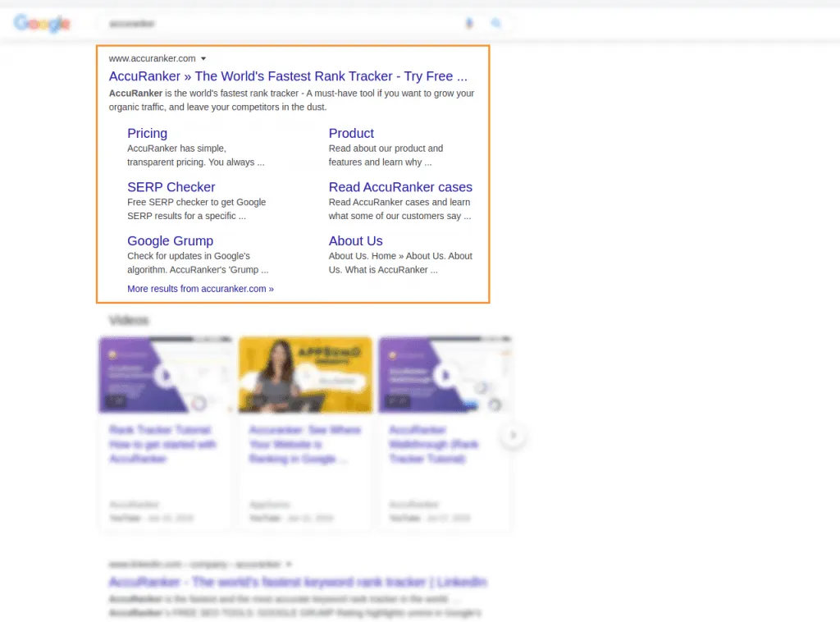Open the SERP Checker sitelink

pyautogui.click(x=171, y=187)
